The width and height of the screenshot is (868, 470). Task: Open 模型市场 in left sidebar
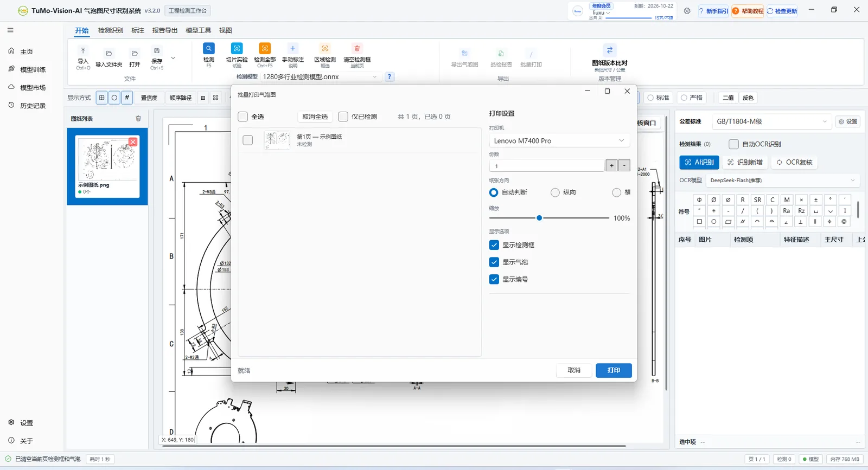coord(27,87)
